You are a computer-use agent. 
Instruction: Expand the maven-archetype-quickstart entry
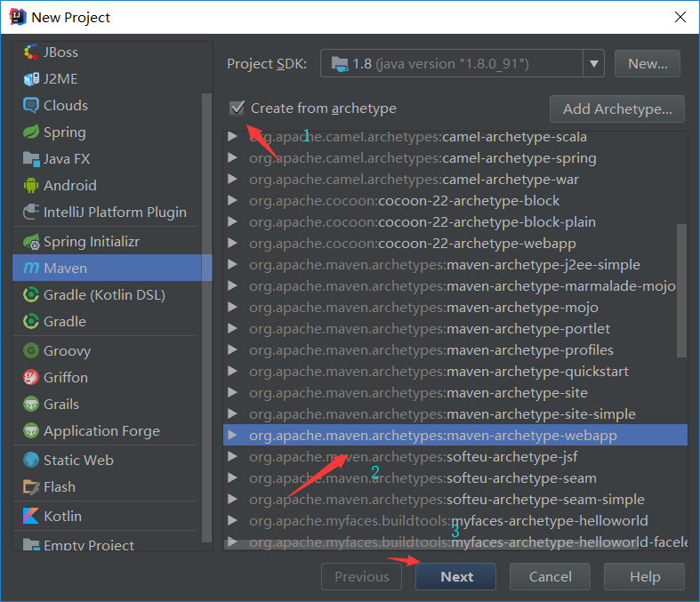(x=232, y=372)
